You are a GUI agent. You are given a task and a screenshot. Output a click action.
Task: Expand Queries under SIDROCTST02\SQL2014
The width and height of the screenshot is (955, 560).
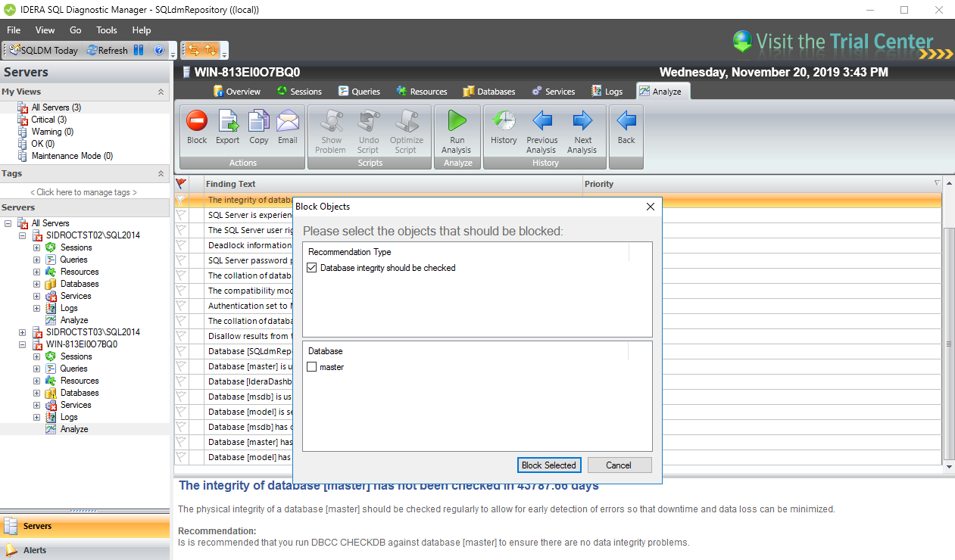(x=36, y=260)
